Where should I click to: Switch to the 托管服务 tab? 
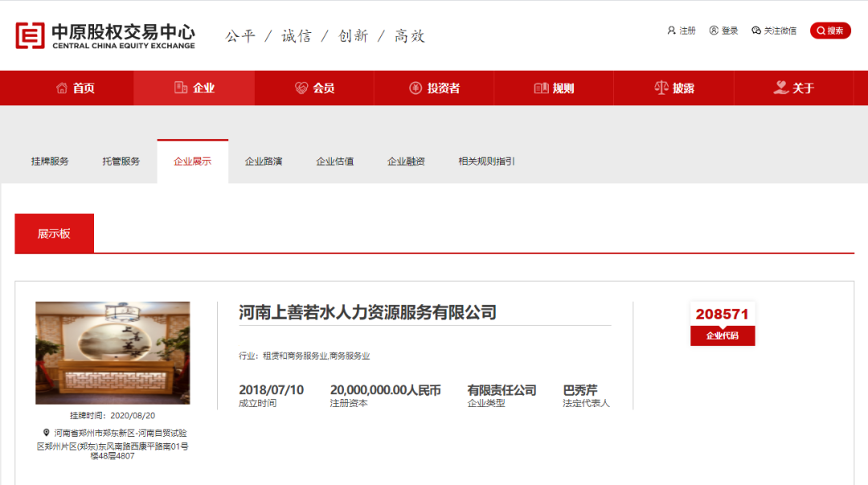(x=121, y=161)
